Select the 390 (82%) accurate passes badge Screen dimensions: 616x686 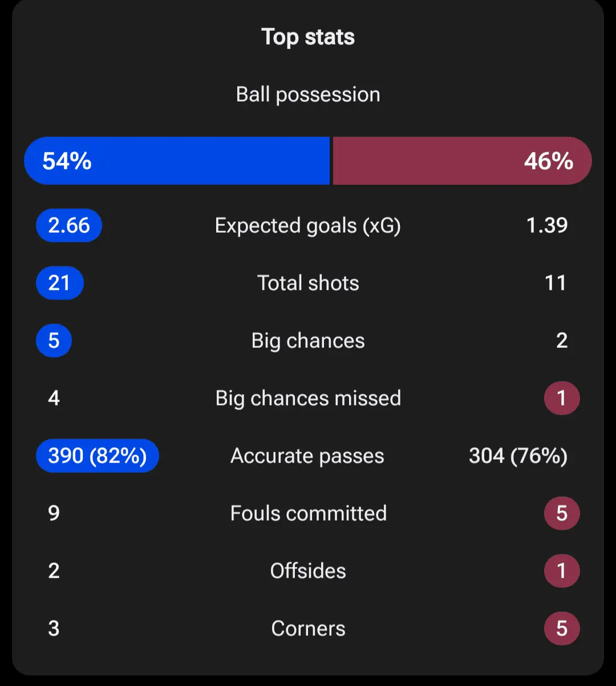pyautogui.click(x=97, y=456)
